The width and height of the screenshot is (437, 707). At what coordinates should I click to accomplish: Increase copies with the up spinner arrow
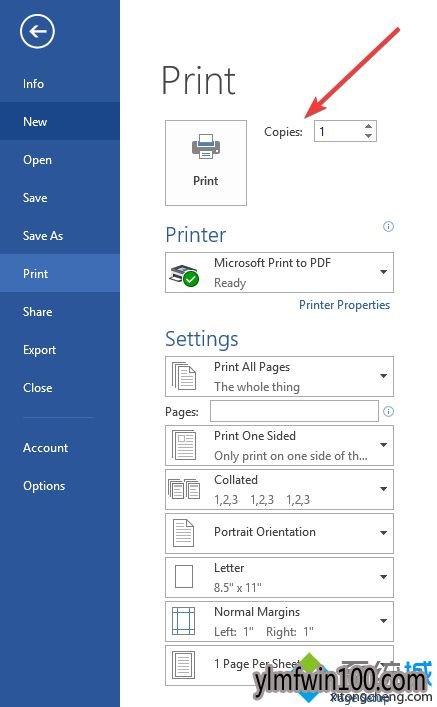368,127
